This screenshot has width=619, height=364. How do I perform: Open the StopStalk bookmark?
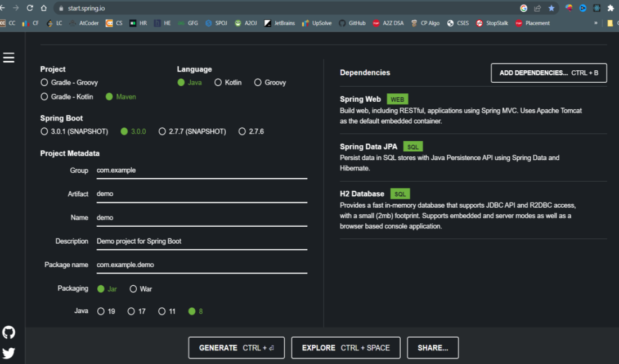(x=492, y=23)
